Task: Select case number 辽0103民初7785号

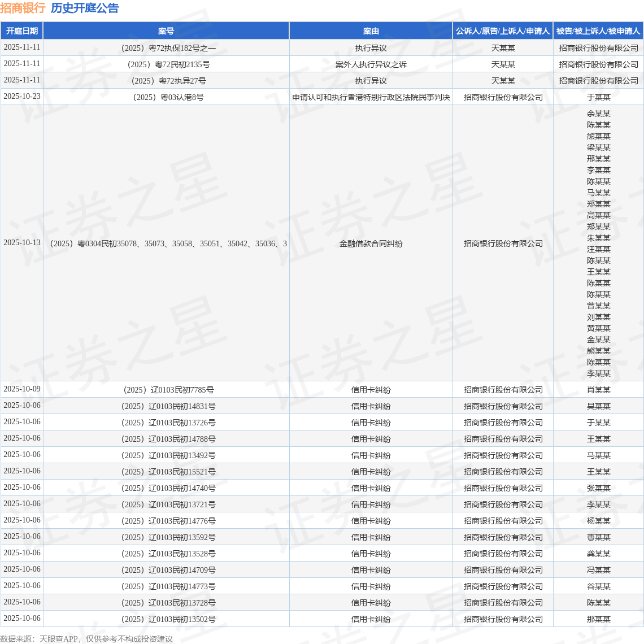Action: [x=168, y=390]
